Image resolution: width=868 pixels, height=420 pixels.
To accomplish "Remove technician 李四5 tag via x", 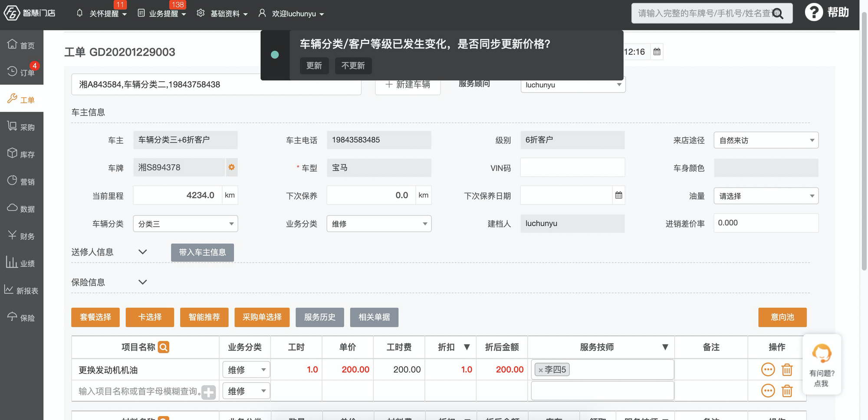I will click(x=541, y=370).
